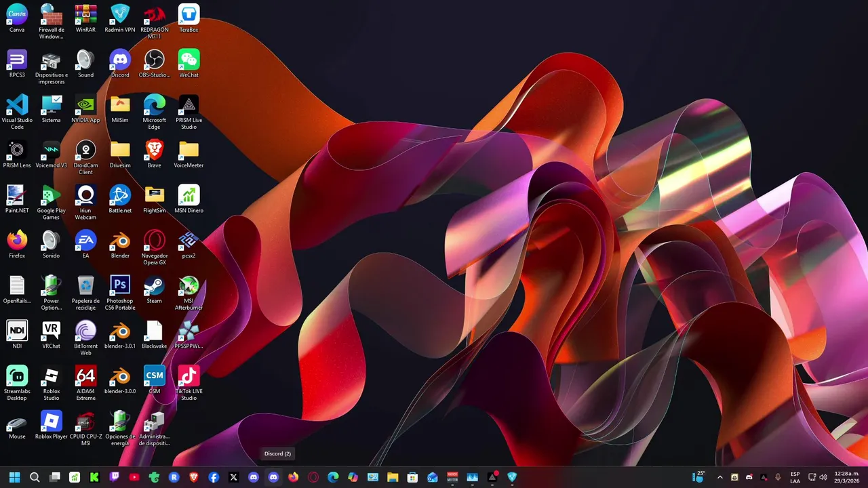The width and height of the screenshot is (868, 488).
Task: Open OBS-Studio from the desktop
Action: tap(155, 64)
